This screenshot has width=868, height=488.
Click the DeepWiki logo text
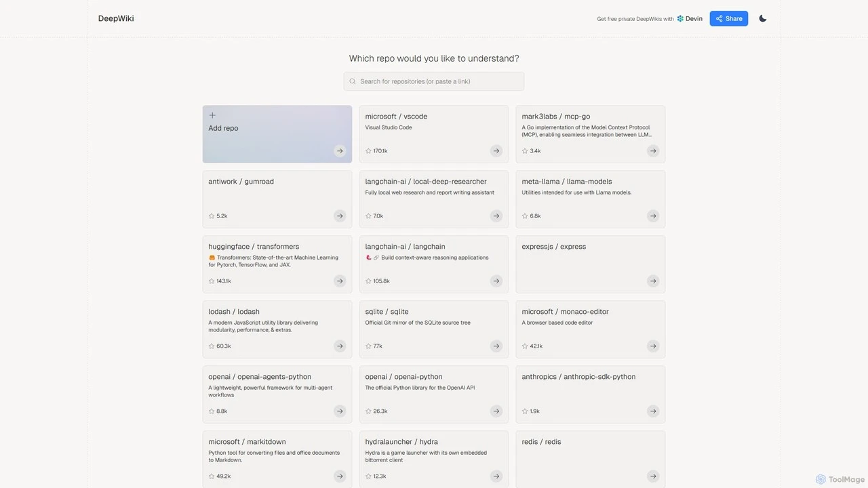coord(116,18)
